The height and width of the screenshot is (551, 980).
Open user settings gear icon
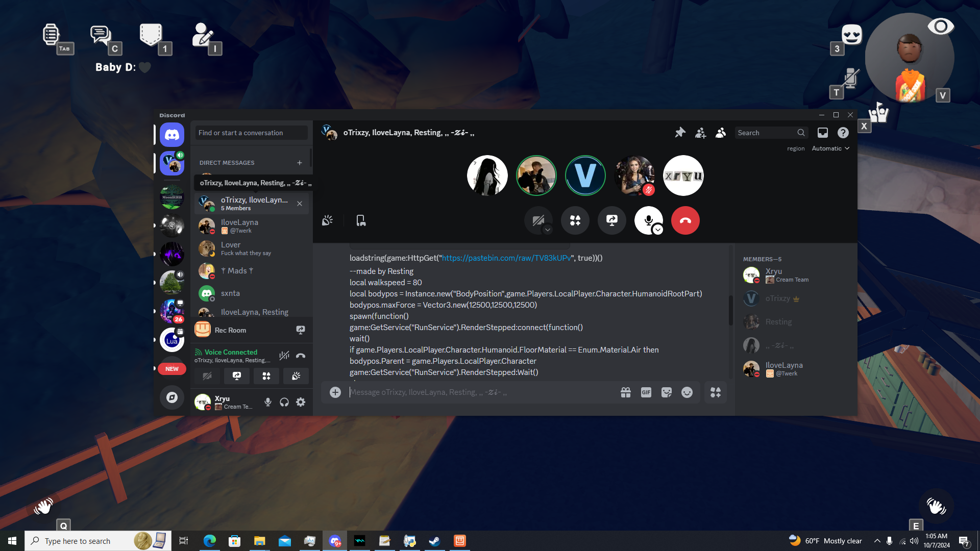click(301, 402)
